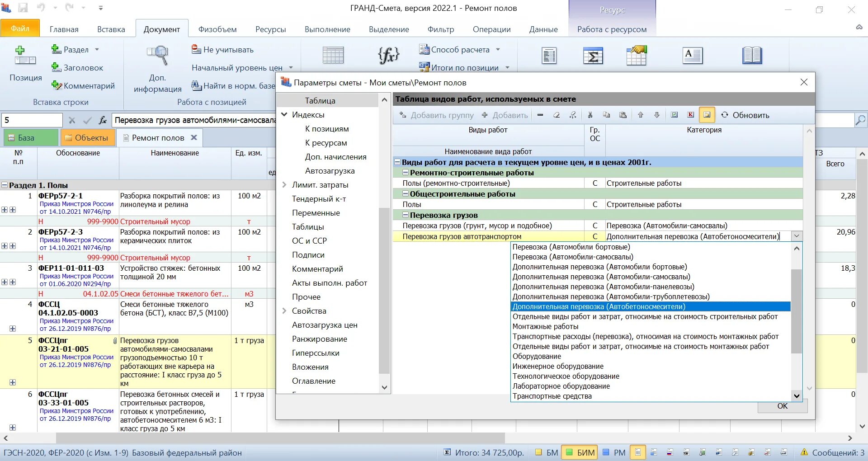Expand the Лимит. затраты tree node

(x=284, y=184)
